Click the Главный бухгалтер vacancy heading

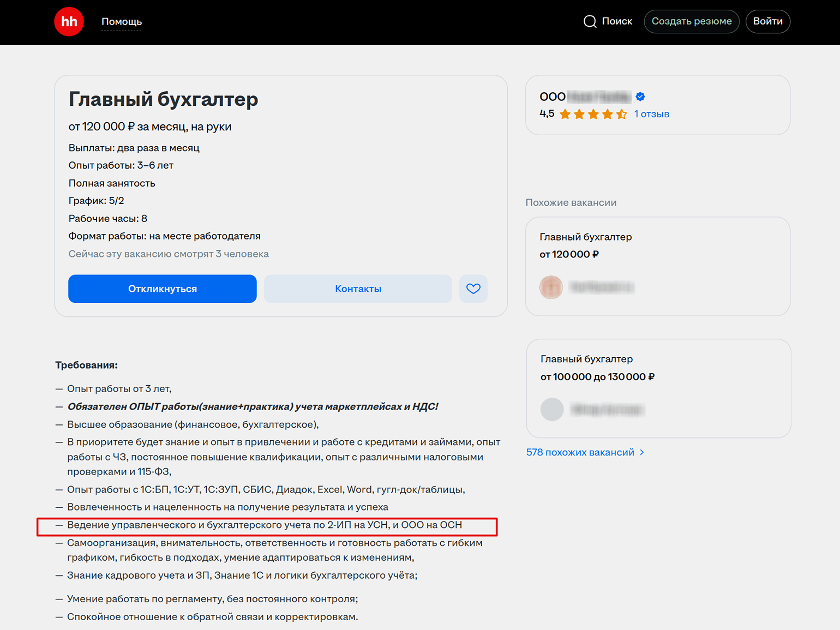pos(163,99)
